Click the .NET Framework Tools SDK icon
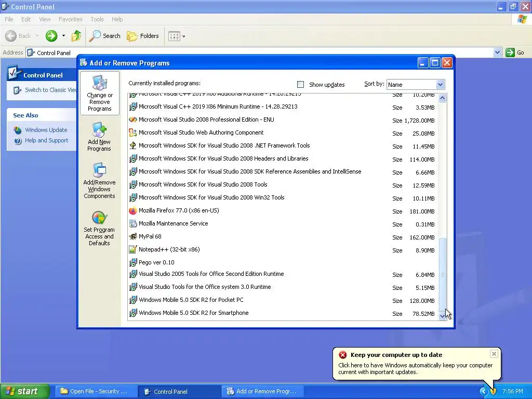This screenshot has width=532, height=399. 133,145
